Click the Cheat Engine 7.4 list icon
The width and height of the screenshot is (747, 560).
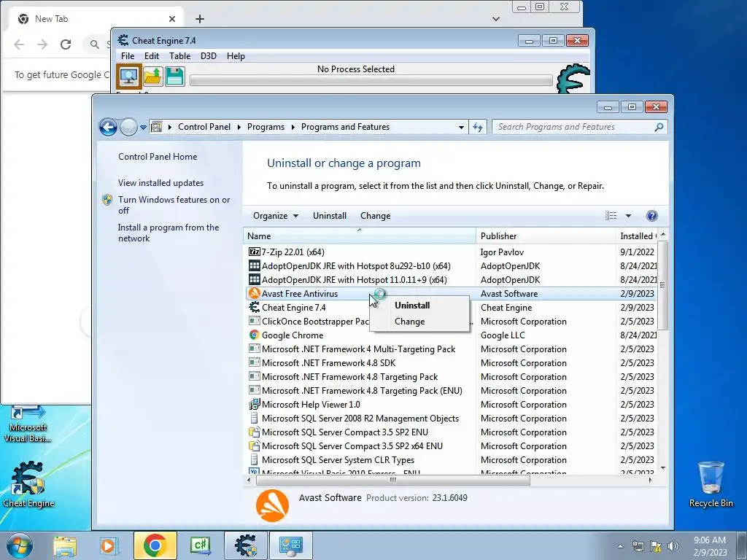click(255, 307)
